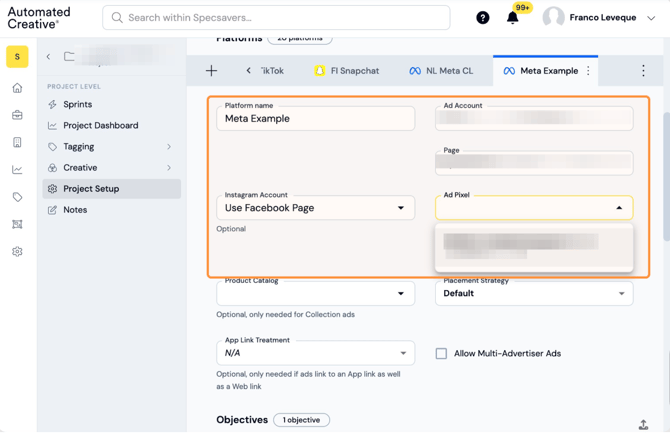
Task: Click the 1 objective badge
Action: coord(301,420)
